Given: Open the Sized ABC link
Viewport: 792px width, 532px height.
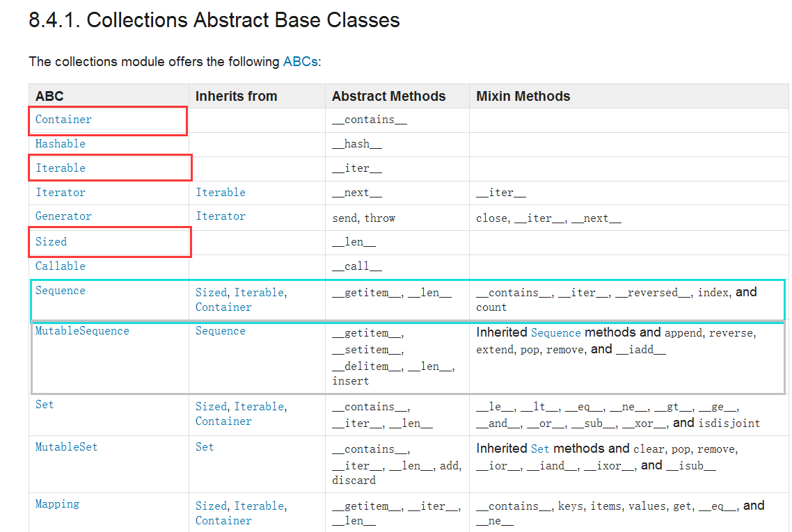Looking at the screenshot, I should click(x=52, y=242).
